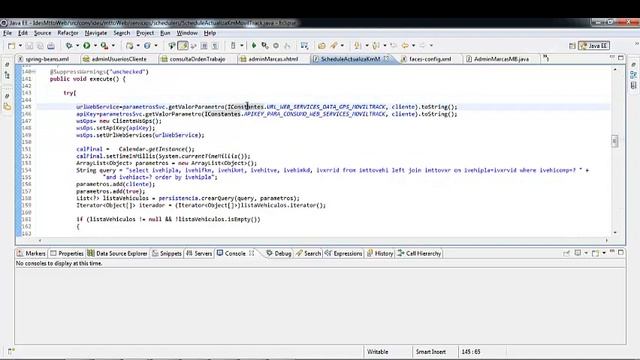Open Console dropdown in console toolbar
The height and width of the screenshot is (360, 640).
click(604, 253)
